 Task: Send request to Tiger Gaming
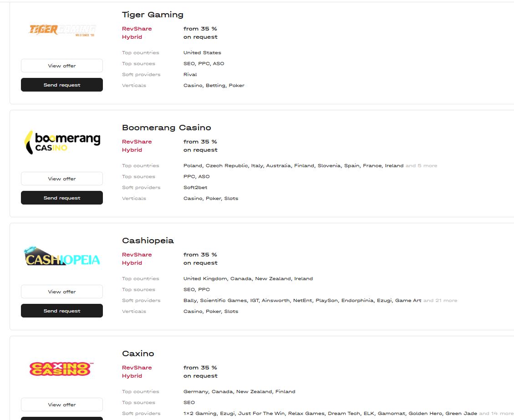62,85
